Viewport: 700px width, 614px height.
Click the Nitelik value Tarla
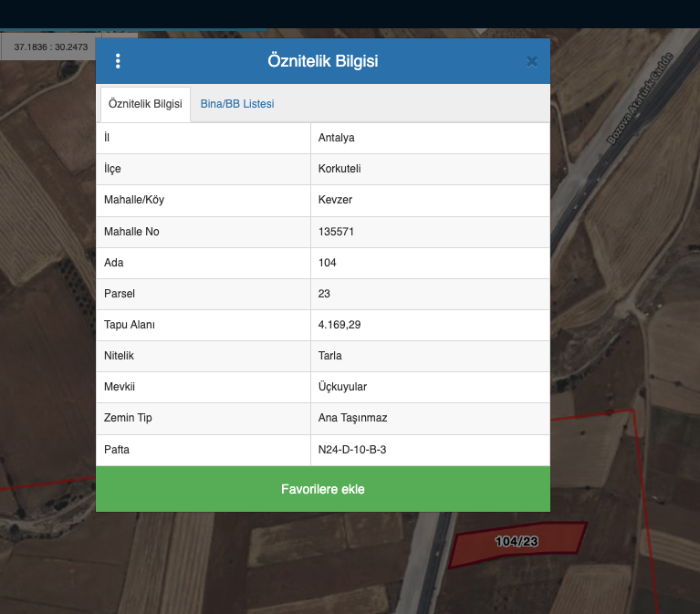point(330,356)
